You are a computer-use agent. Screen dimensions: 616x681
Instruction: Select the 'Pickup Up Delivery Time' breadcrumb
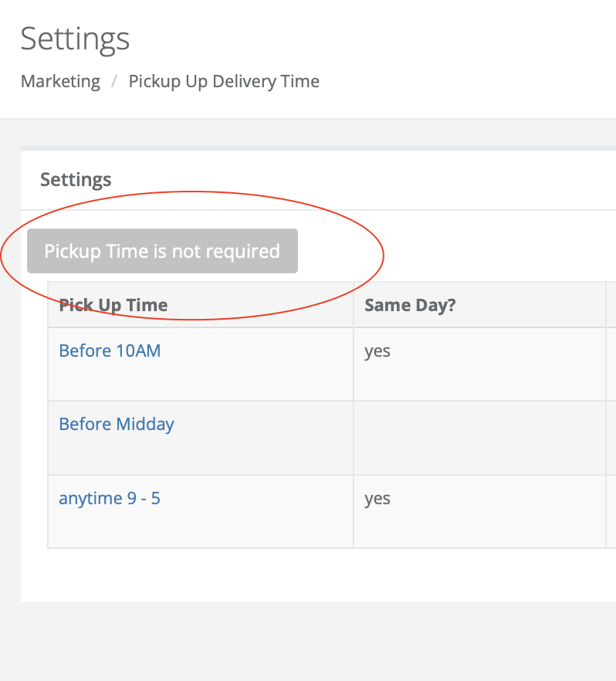pyautogui.click(x=224, y=81)
